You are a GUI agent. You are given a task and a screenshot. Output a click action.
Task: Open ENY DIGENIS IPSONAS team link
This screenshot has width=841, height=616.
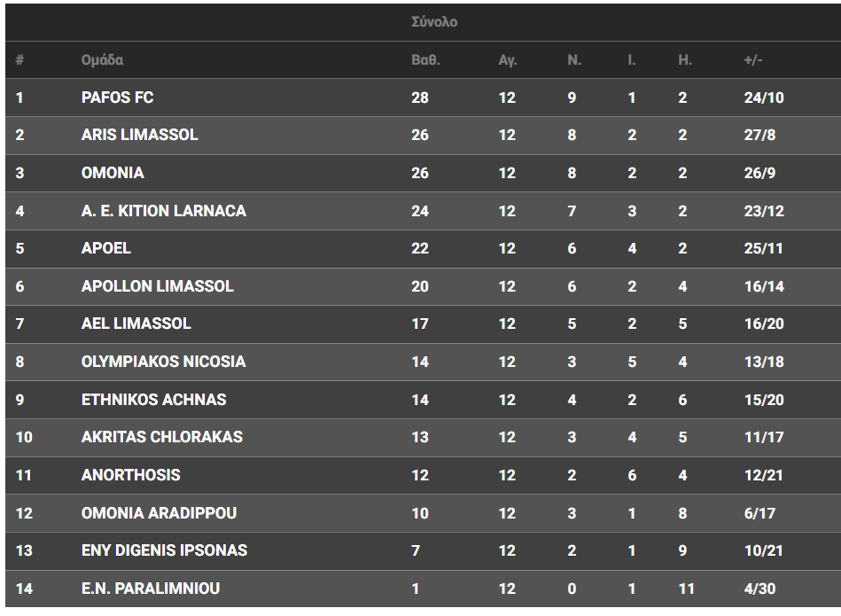(164, 550)
